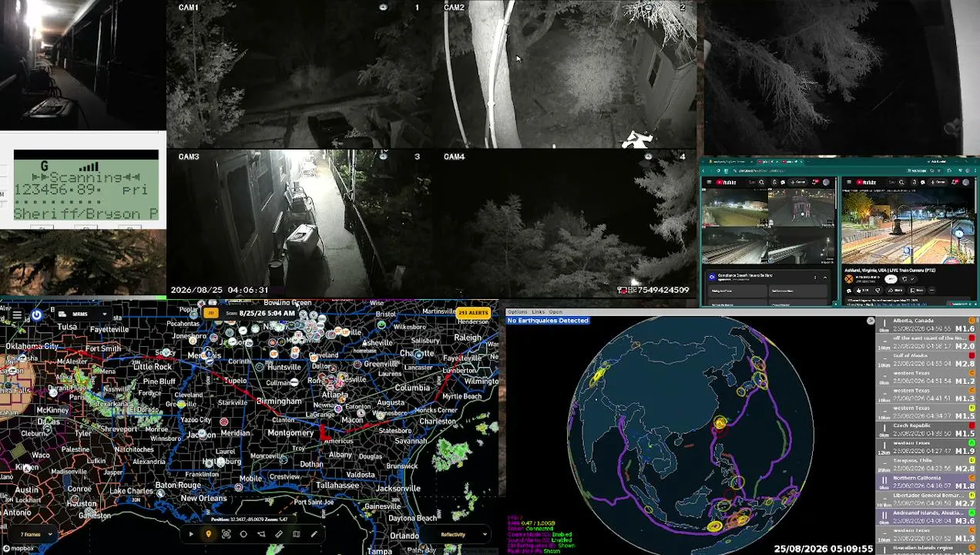Play the Ashland, Virginia train camera video
Image resolution: width=980 pixels, height=555 pixels.
(x=908, y=227)
